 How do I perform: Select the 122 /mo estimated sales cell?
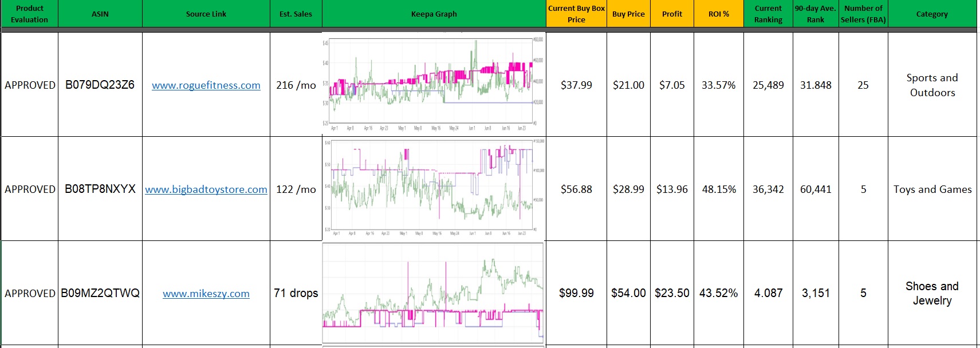click(296, 189)
